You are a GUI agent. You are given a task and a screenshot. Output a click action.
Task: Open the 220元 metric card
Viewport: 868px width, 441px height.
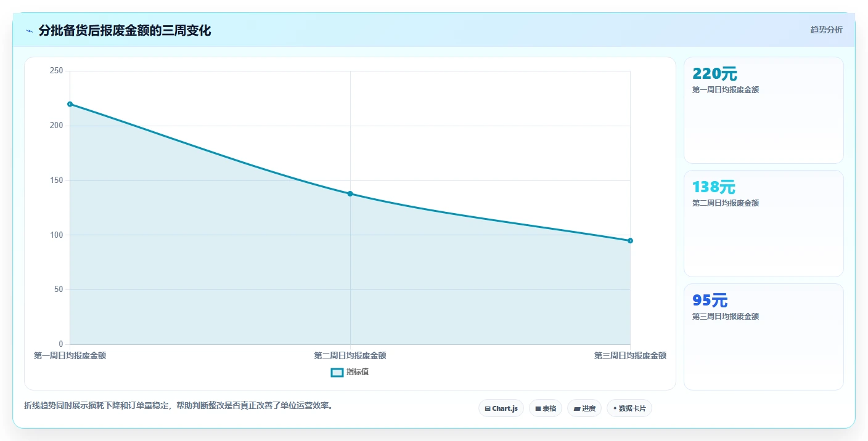pyautogui.click(x=764, y=110)
